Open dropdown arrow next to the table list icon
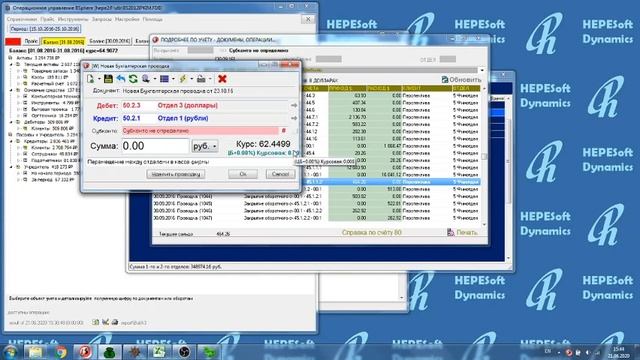This screenshot has height=360, width=640. [173, 79]
